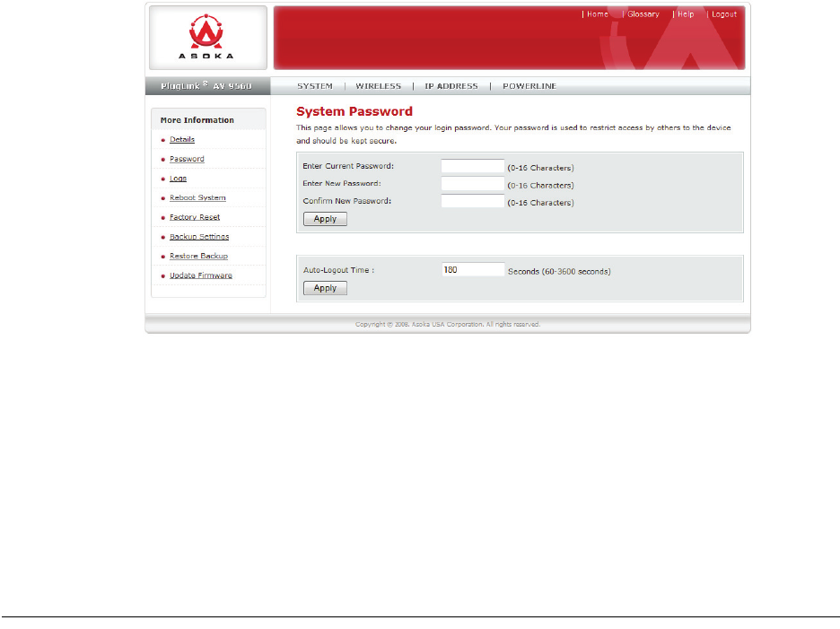Focus the Confirm New Password field

click(x=472, y=201)
